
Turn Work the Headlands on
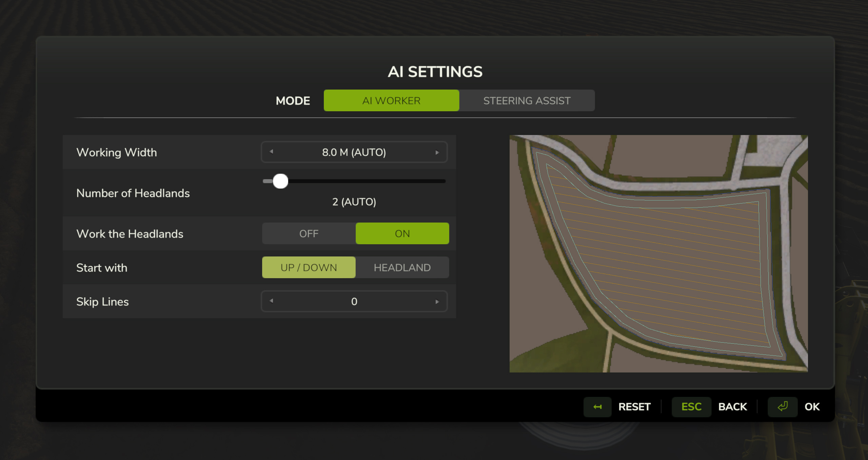click(402, 233)
